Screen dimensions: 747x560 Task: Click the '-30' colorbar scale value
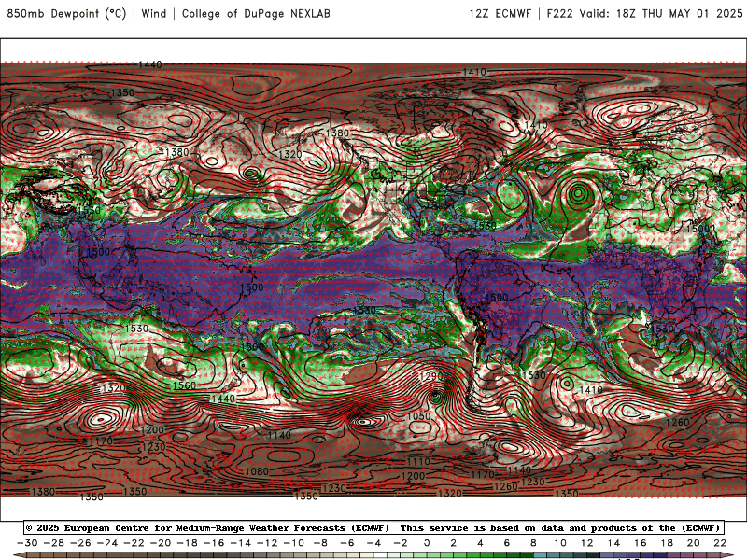click(x=27, y=543)
